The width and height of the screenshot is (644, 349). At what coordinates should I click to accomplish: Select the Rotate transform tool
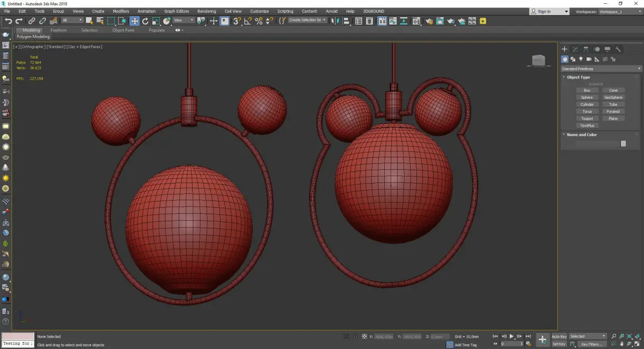pyautogui.click(x=145, y=21)
